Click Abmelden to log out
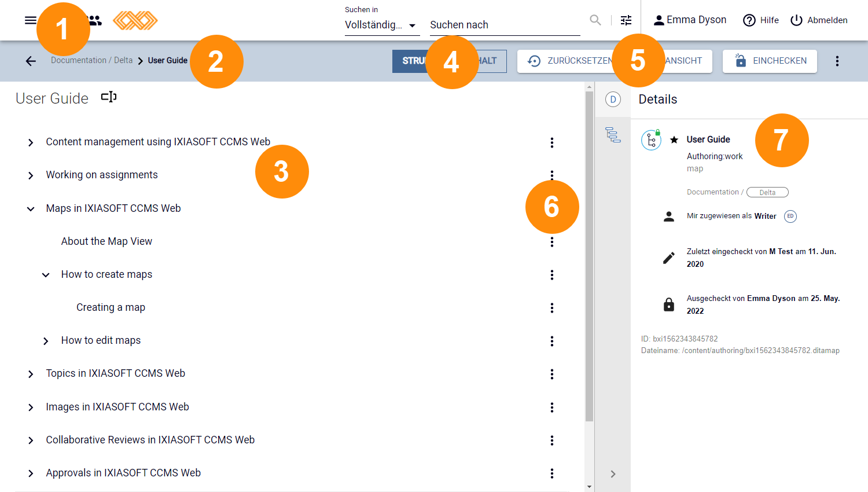Image resolution: width=868 pixels, height=492 pixels. [819, 20]
